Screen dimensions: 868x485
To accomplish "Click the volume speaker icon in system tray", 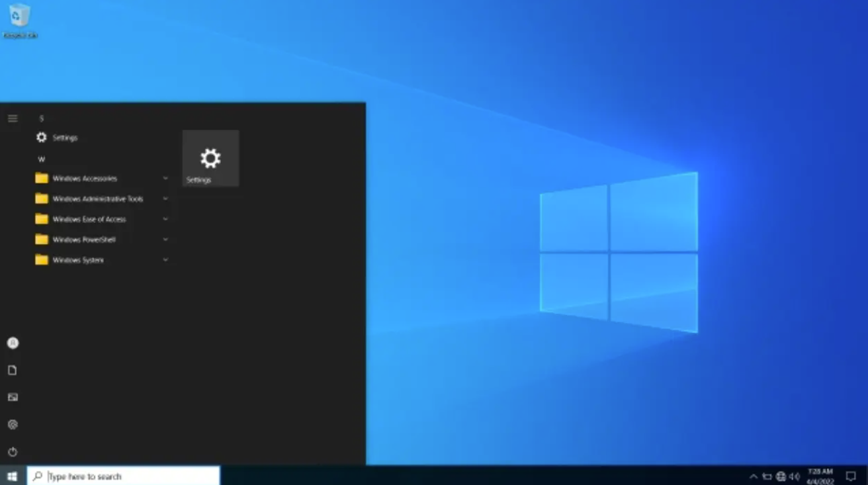I will [x=795, y=476].
